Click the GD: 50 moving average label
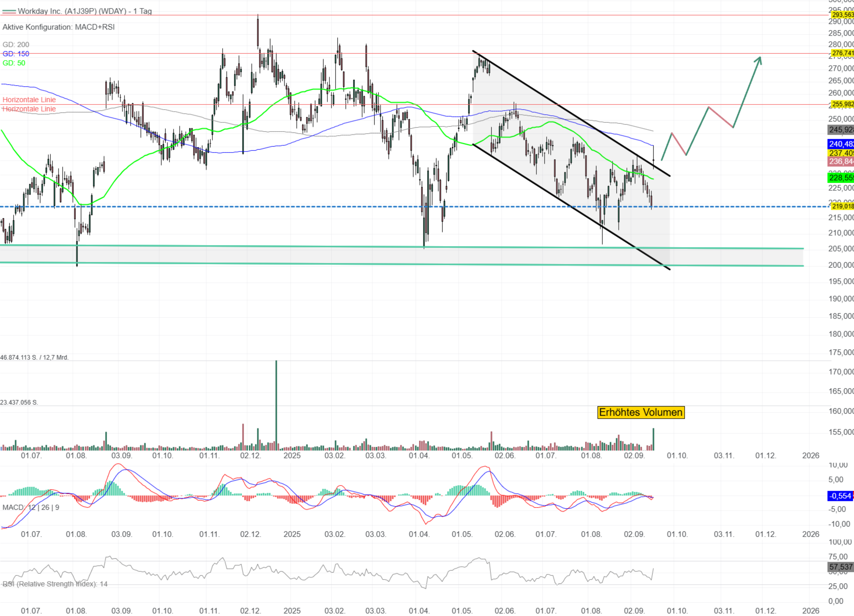The height and width of the screenshot is (616, 854). click(x=14, y=63)
